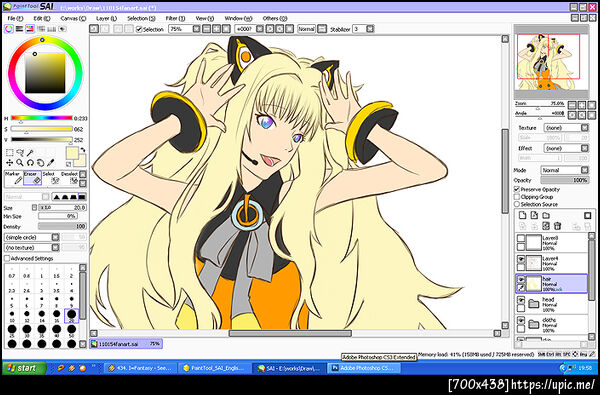The width and height of the screenshot is (600, 395).
Task: Enable Selection Source option
Action: click(517, 204)
